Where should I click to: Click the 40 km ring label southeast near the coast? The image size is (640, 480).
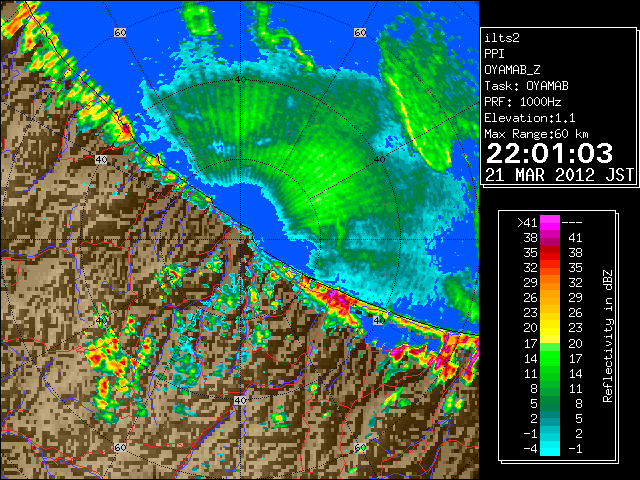click(379, 321)
